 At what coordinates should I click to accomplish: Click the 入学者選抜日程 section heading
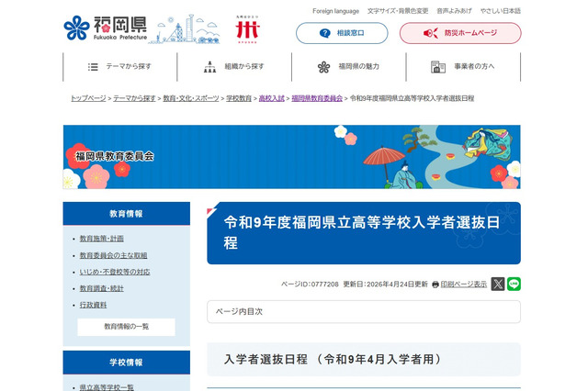pos(333,360)
